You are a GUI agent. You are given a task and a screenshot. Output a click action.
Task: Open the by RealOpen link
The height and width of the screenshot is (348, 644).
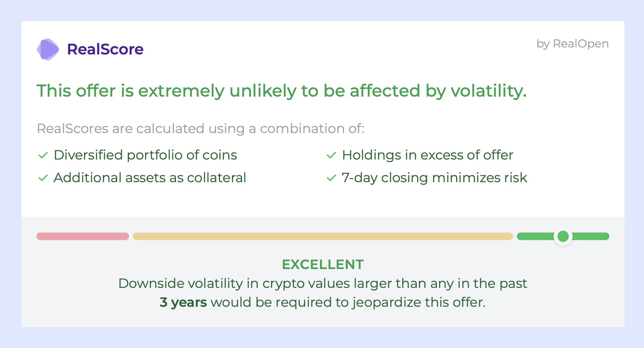[572, 44]
